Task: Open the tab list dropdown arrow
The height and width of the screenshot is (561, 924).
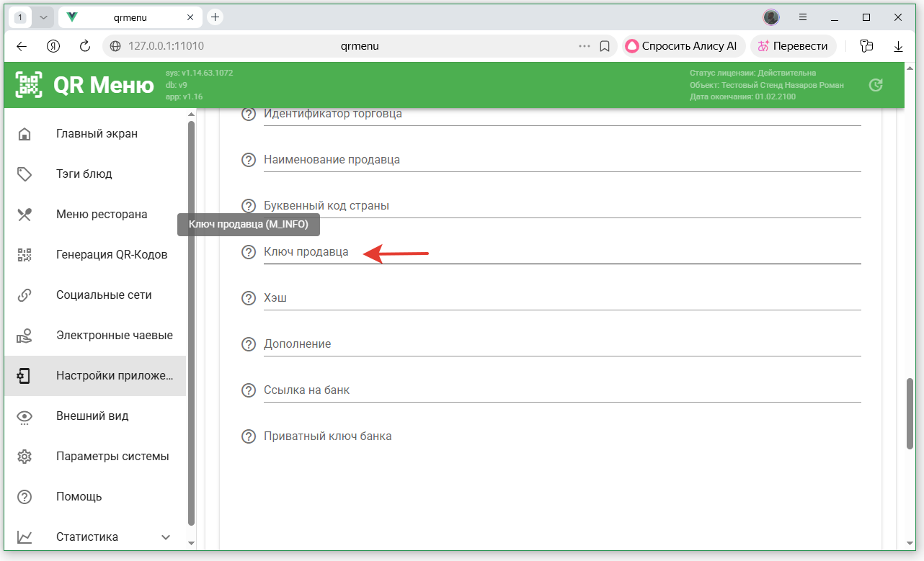Action: click(43, 17)
